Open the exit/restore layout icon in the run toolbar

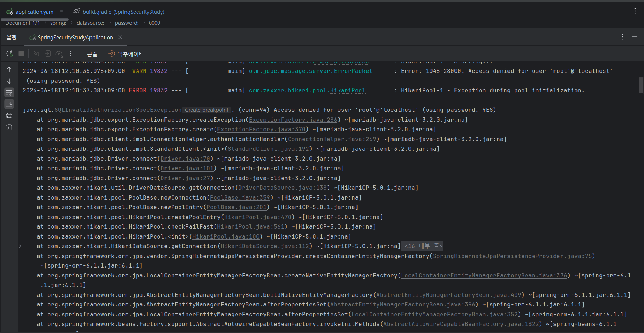[x=48, y=53]
